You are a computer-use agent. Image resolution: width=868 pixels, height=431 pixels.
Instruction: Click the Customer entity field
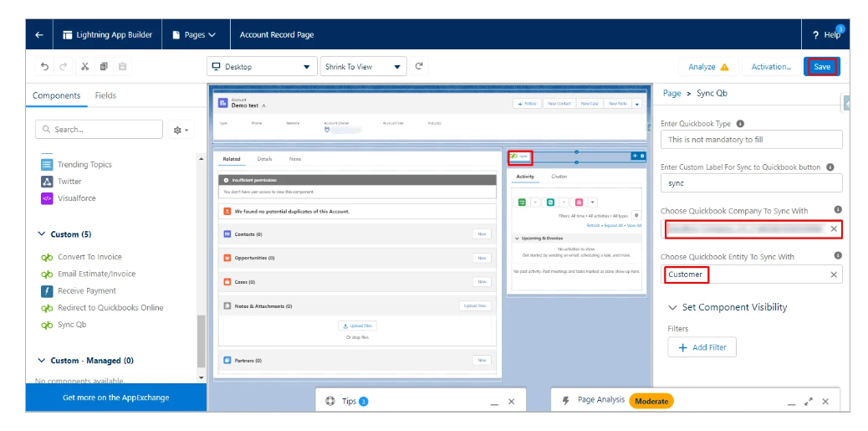751,275
